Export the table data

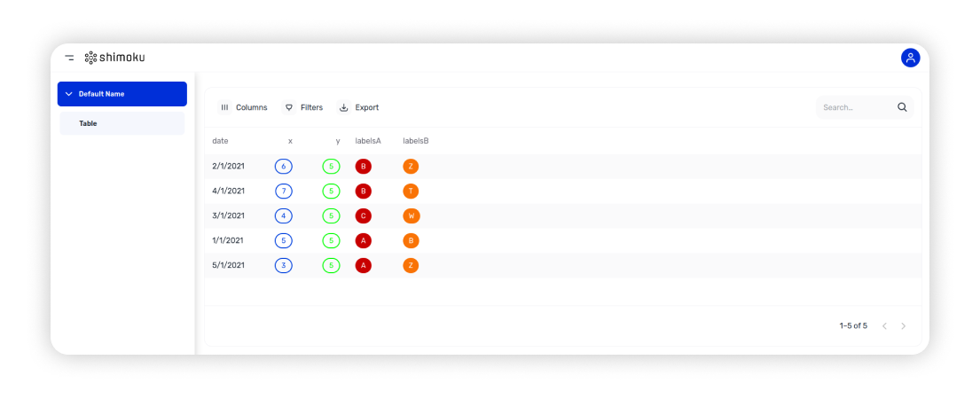tap(359, 107)
